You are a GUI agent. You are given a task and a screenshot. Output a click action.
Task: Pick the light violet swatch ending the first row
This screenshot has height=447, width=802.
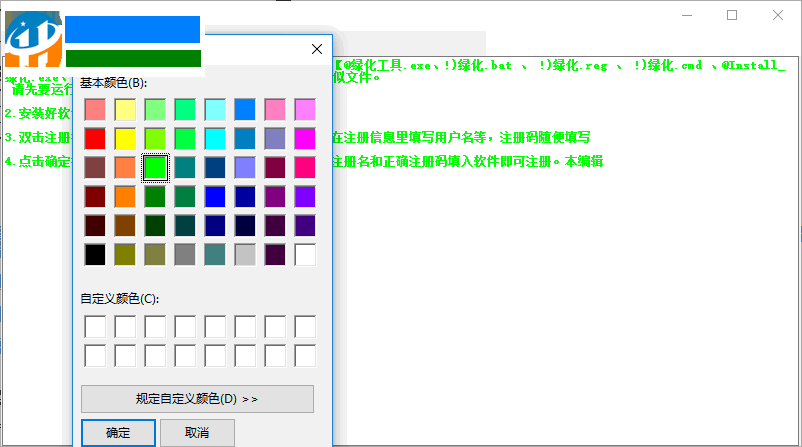coord(305,110)
